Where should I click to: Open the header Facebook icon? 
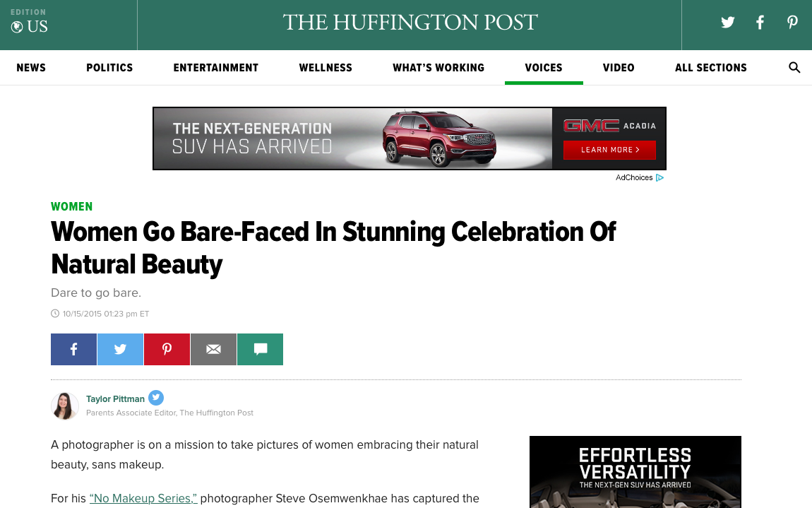(760, 23)
